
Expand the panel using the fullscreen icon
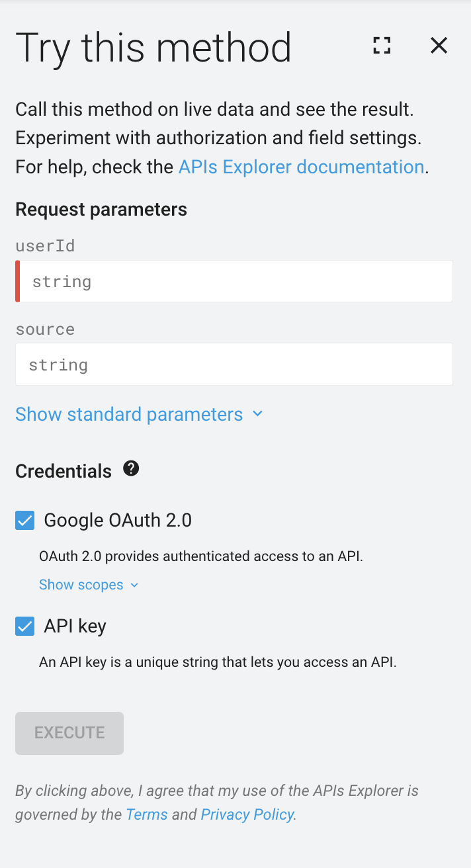pos(382,46)
